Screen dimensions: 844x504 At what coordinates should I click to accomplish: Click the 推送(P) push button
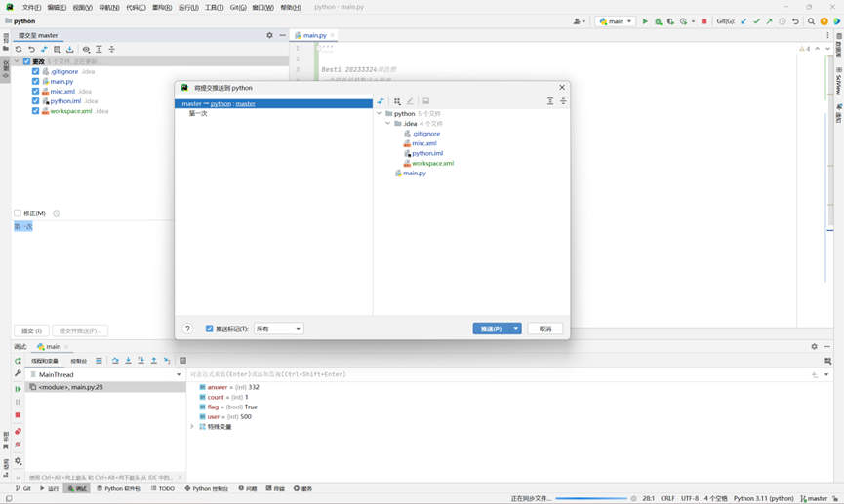[x=490, y=329]
